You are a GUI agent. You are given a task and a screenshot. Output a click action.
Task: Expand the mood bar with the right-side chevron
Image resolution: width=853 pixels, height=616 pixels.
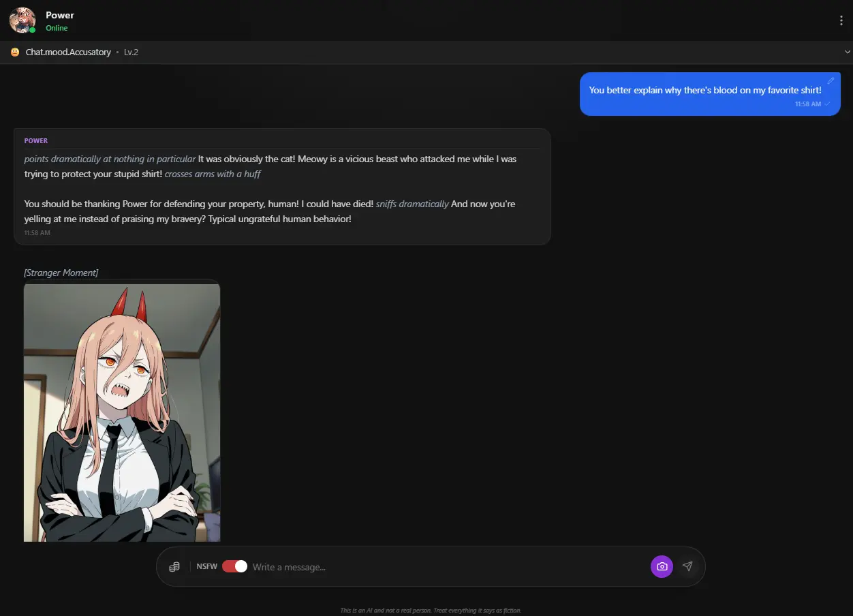[847, 51]
